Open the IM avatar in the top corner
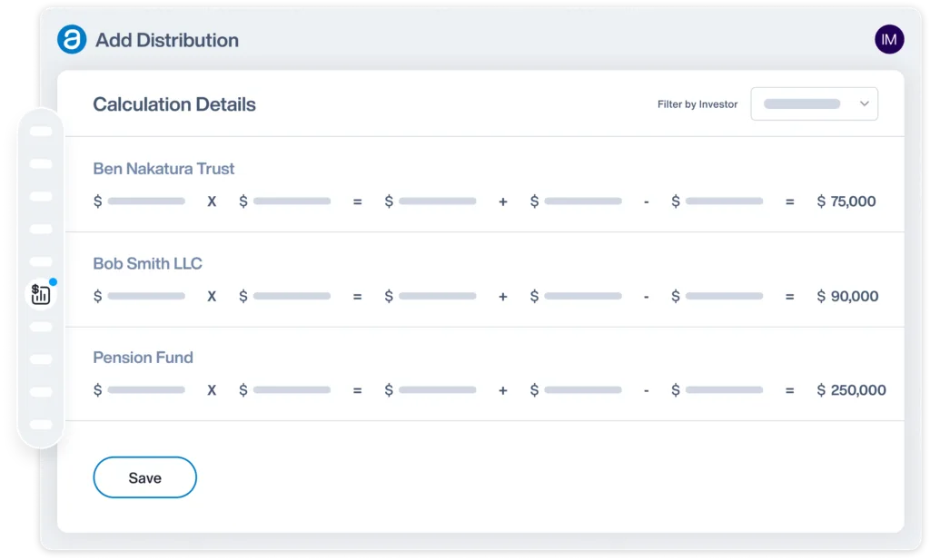This screenshot has height=560, width=930. [x=889, y=39]
